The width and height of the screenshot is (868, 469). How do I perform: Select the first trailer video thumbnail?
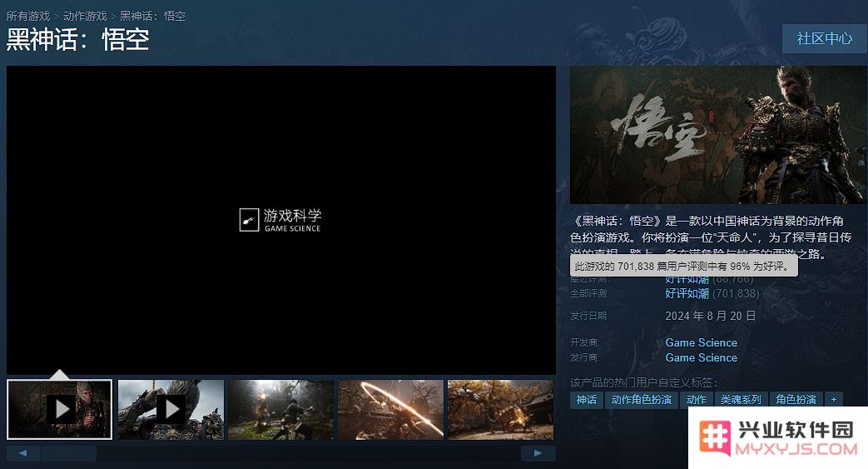pos(59,409)
